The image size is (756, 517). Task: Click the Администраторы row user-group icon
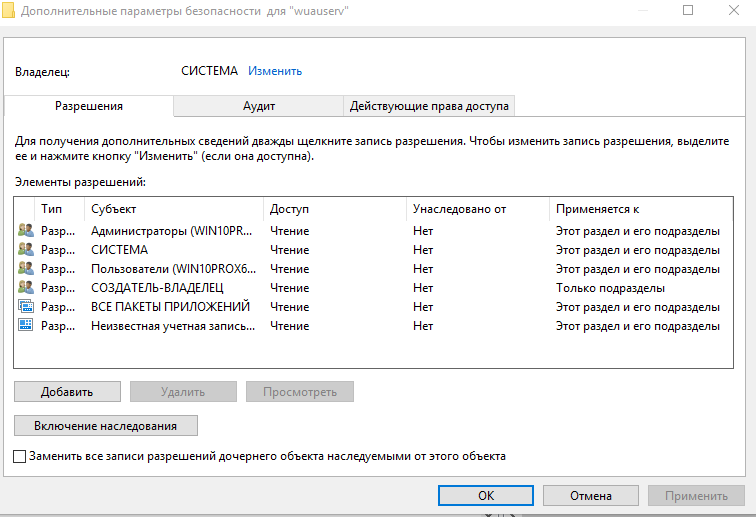click(x=26, y=231)
